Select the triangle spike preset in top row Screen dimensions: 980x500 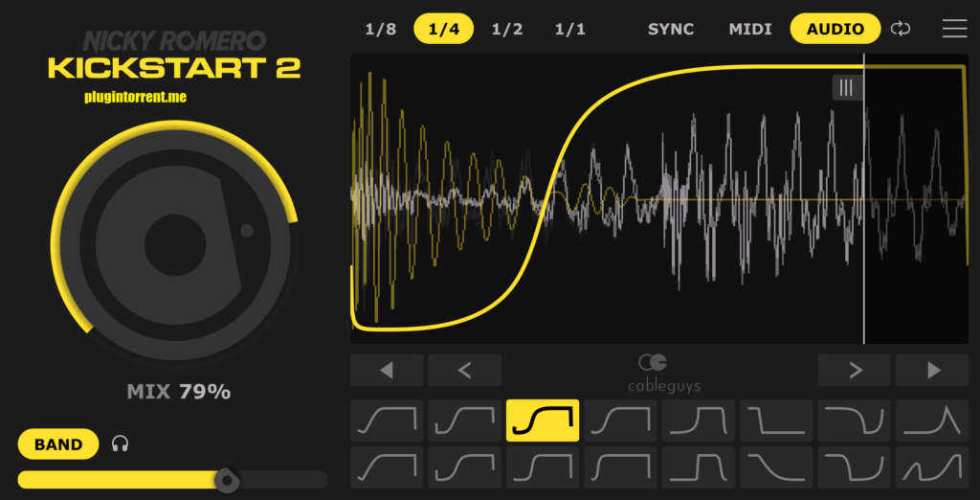(932, 420)
